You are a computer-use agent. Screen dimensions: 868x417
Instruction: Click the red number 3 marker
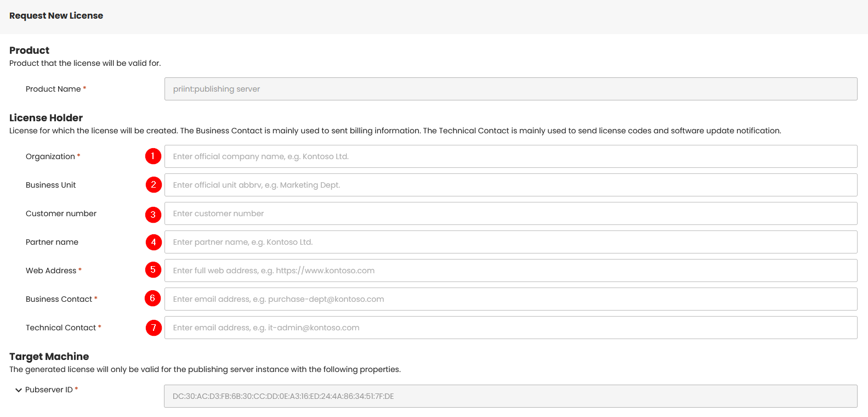154,214
